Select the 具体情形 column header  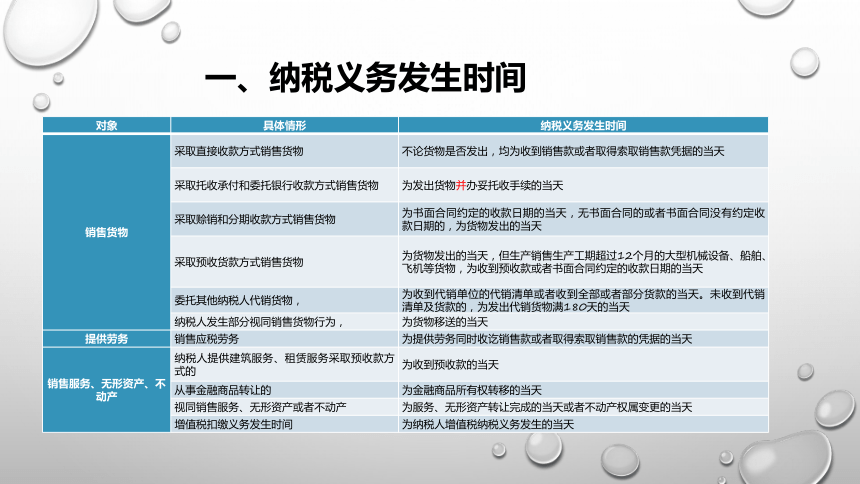click(x=284, y=125)
